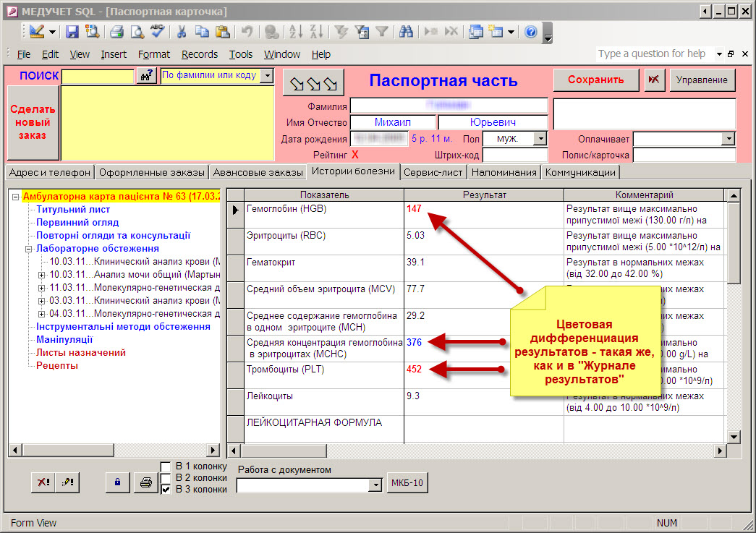
Task: Open the 'Работа с документом' dropdown
Action: click(375, 485)
